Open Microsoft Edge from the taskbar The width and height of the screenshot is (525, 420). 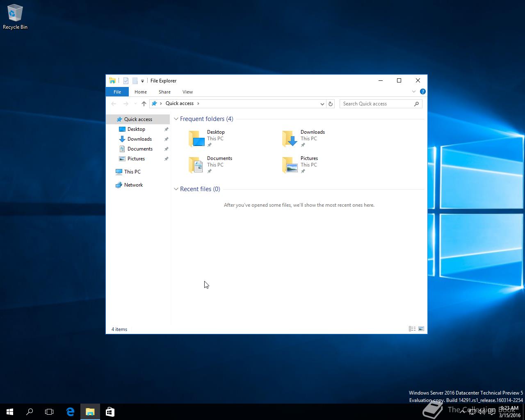[70, 412]
